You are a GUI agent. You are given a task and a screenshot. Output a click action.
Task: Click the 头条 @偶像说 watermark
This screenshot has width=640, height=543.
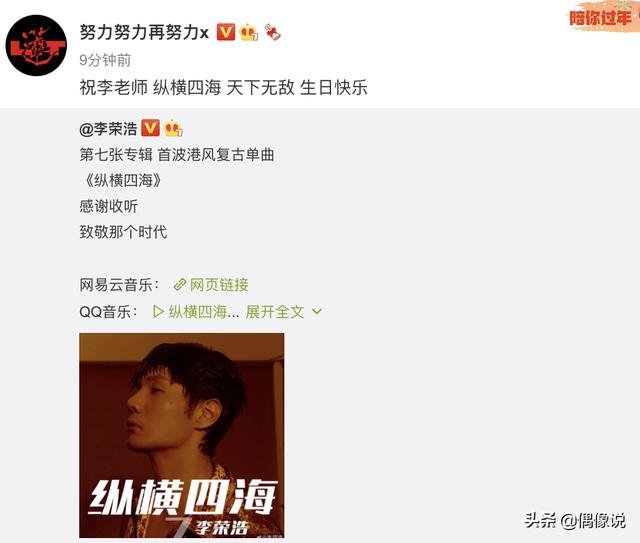[575, 521]
